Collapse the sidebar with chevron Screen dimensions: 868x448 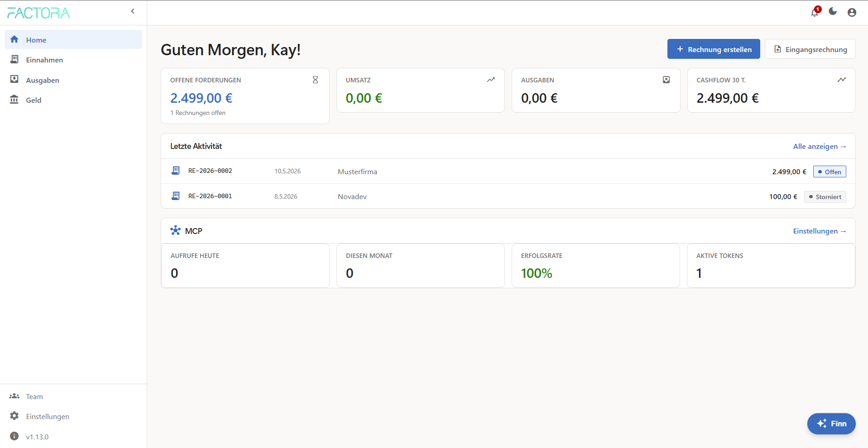point(133,11)
